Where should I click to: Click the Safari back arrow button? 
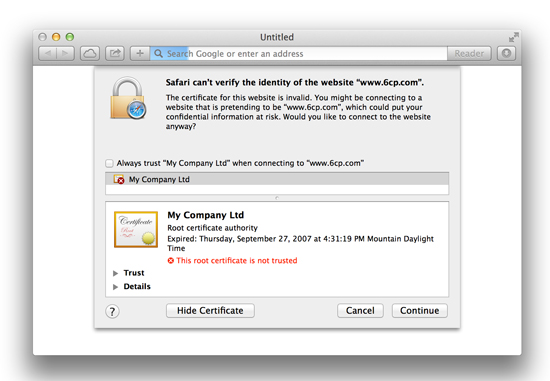click(48, 54)
